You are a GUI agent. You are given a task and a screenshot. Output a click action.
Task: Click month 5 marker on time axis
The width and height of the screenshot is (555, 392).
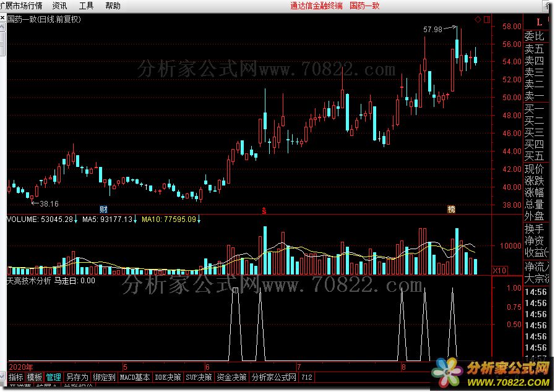coord(126,367)
